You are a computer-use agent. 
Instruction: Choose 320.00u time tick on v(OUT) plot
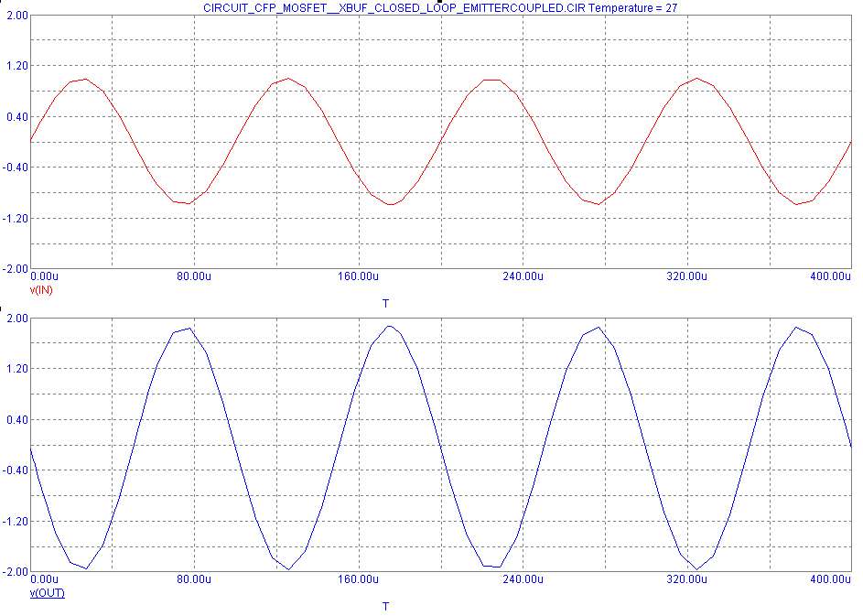point(687,579)
